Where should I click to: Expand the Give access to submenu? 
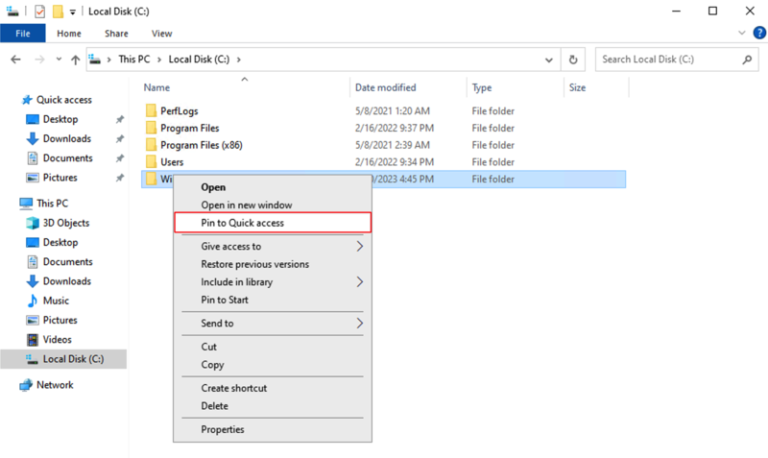pyautogui.click(x=360, y=246)
